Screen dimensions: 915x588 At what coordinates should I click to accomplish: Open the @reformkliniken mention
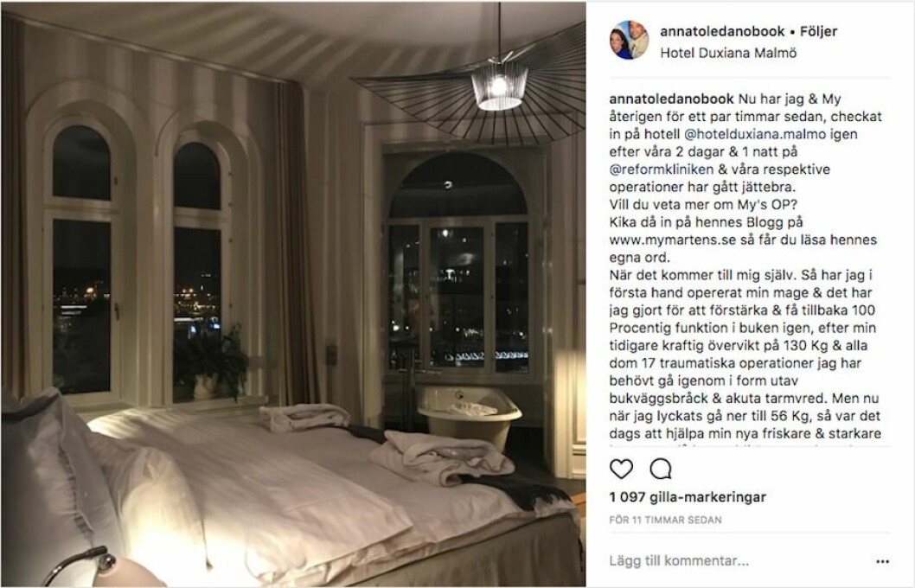tap(661, 169)
